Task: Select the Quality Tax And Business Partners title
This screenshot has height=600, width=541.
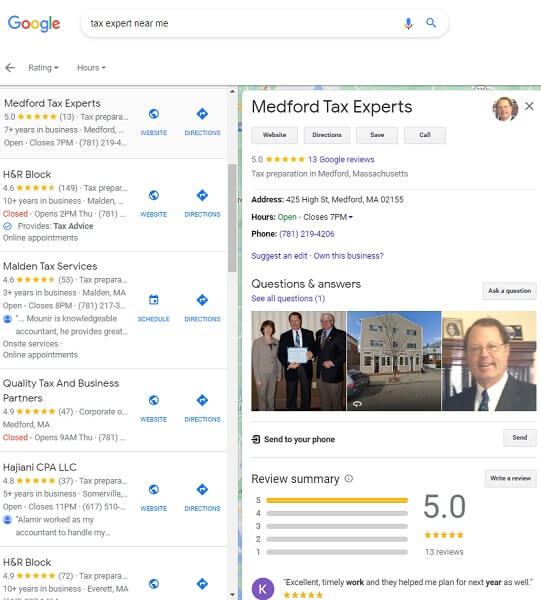Action: click(61, 391)
